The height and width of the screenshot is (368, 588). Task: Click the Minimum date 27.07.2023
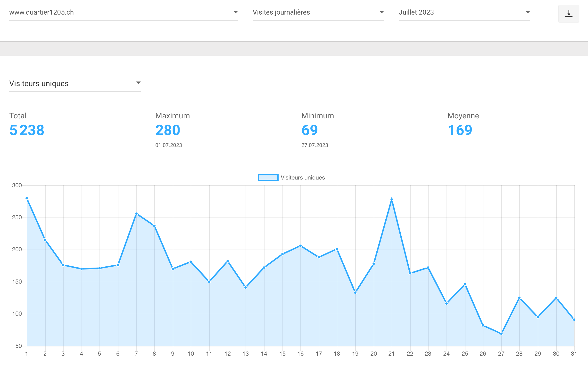315,145
